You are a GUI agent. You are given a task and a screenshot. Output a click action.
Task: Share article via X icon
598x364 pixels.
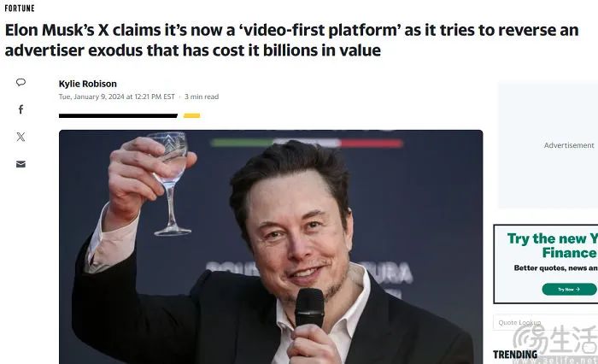click(21, 137)
